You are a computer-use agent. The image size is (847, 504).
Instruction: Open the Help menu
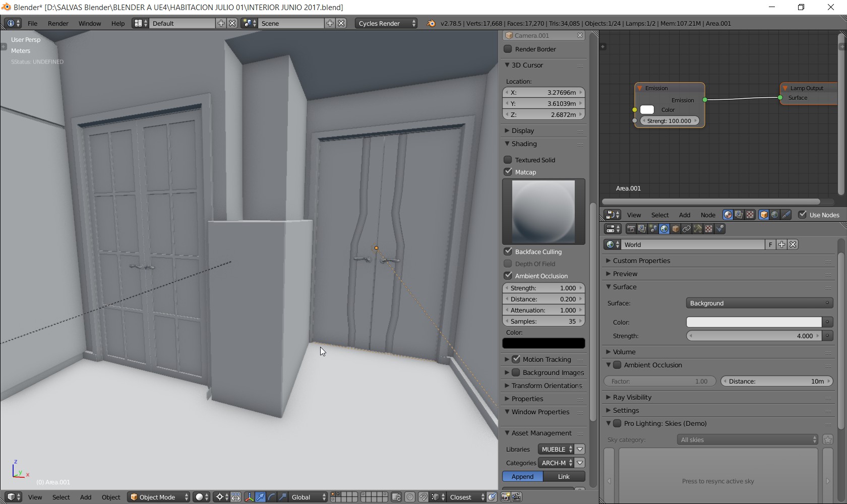point(118,23)
